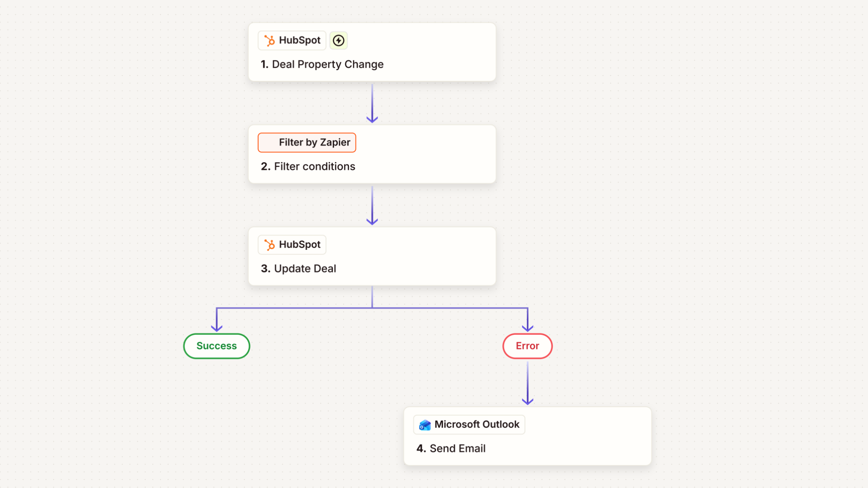Select the Success branch pill
Screen dimensions: 868x488
click(x=217, y=346)
